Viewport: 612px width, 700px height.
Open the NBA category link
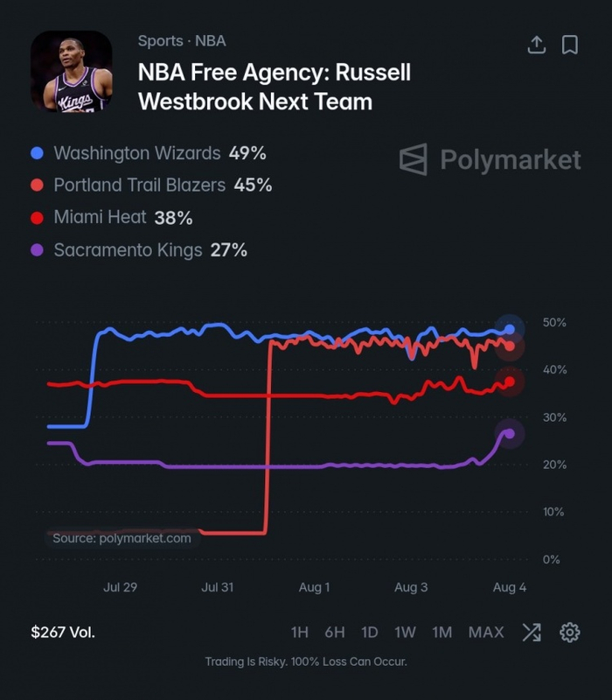click(x=211, y=41)
